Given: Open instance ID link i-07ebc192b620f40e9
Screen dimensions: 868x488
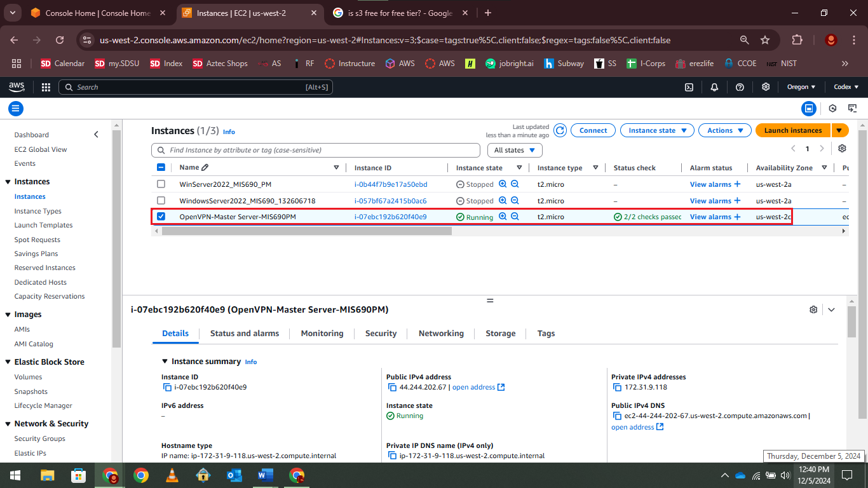Looking at the screenshot, I should (x=390, y=217).
